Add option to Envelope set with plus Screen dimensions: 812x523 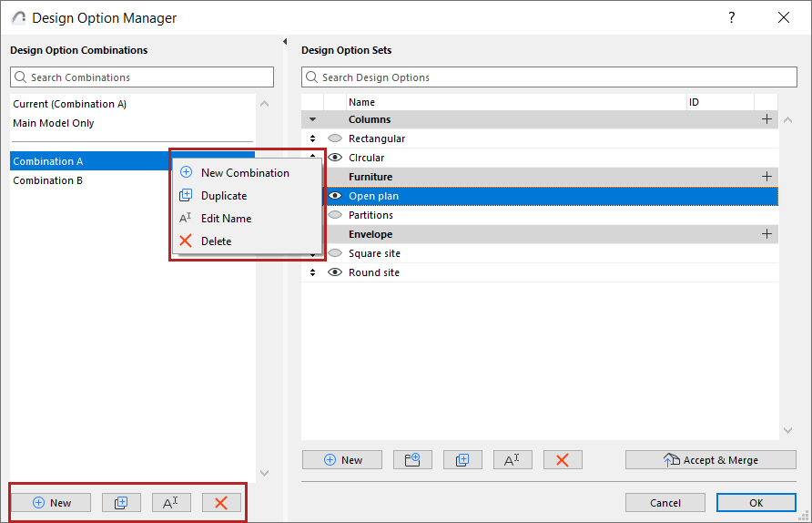point(767,234)
